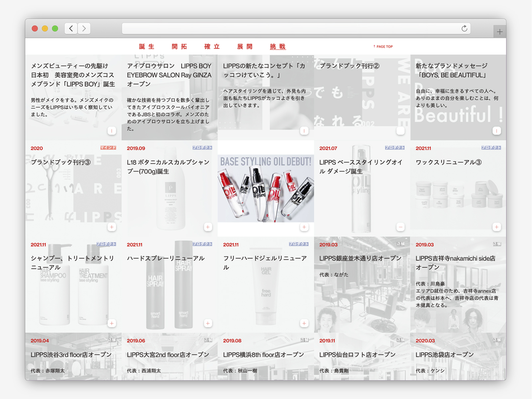Jump to the 開拓 section tab
Image resolution: width=532 pixels, height=399 pixels.
[179, 47]
